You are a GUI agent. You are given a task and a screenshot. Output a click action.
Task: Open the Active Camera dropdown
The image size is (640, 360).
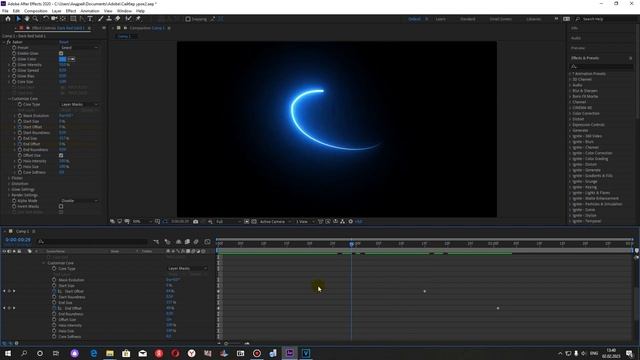pyautogui.click(x=275, y=222)
